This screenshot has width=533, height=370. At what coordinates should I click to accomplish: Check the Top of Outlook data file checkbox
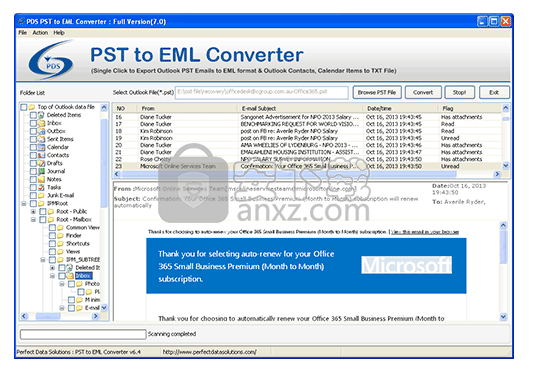(x=24, y=107)
